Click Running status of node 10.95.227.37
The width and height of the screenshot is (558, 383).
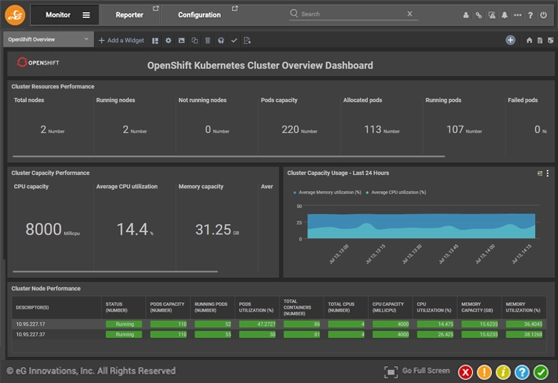pyautogui.click(x=124, y=334)
